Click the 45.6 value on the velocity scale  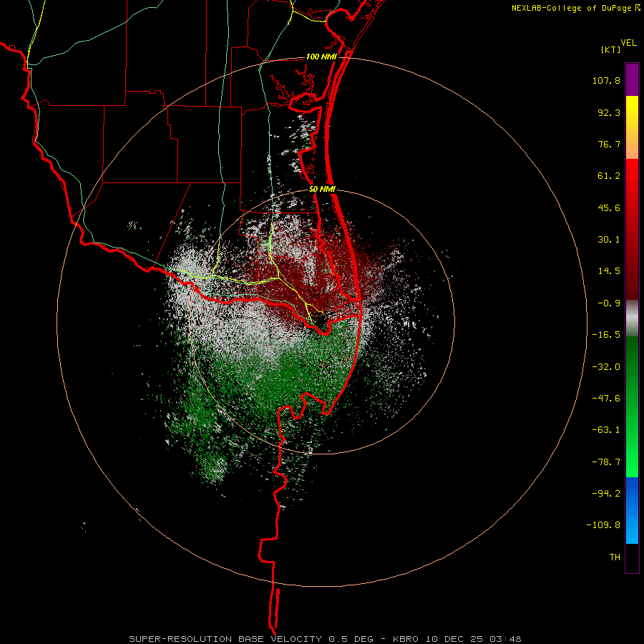click(x=609, y=208)
